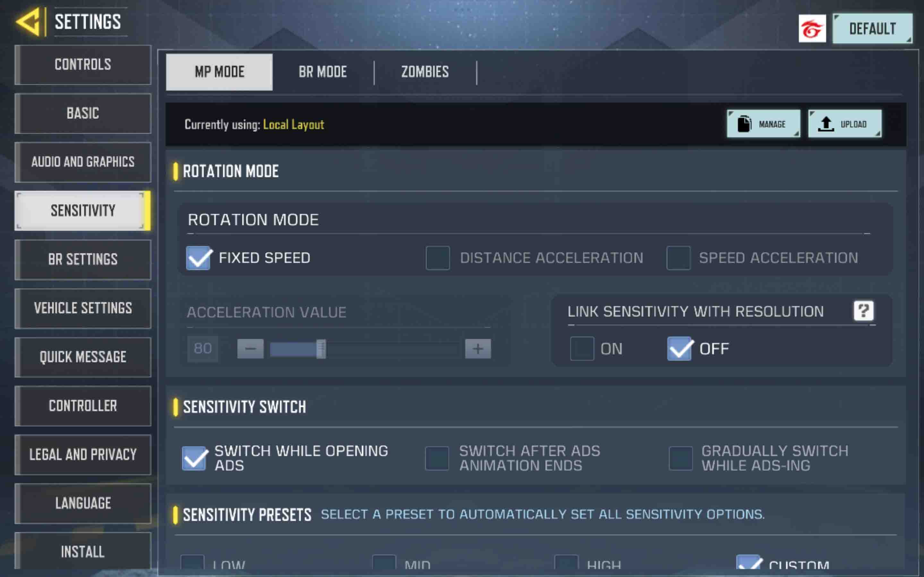Image resolution: width=924 pixels, height=577 pixels.
Task: Click the yellow back arrow icon
Action: [29, 22]
